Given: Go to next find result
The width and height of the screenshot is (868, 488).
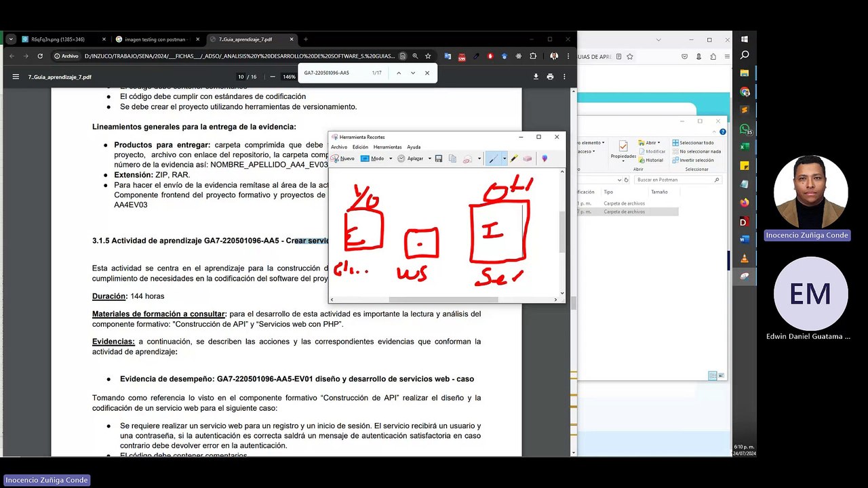Looking at the screenshot, I should point(413,73).
